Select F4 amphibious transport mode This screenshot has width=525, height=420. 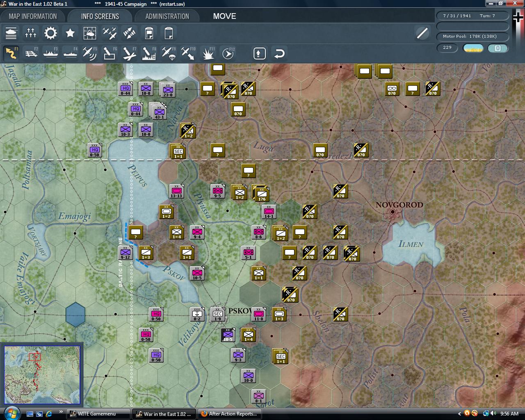click(x=70, y=53)
